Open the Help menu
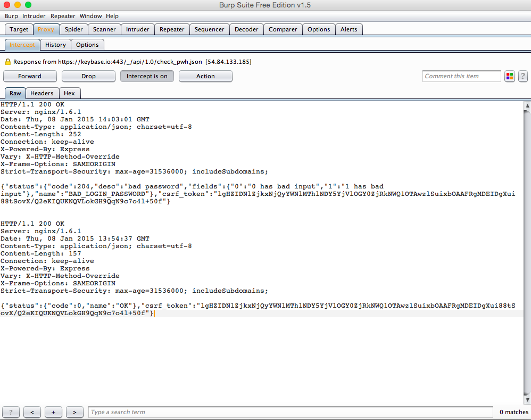The image size is (531, 420). [112, 16]
